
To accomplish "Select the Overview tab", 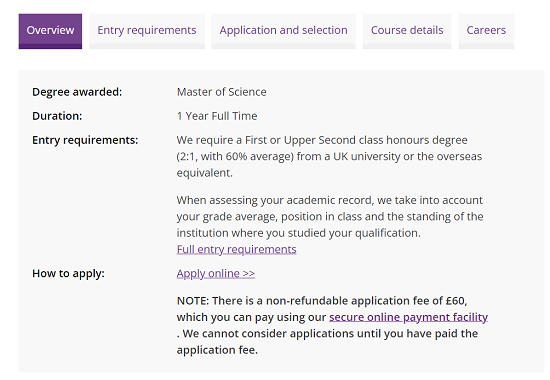I will click(50, 31).
